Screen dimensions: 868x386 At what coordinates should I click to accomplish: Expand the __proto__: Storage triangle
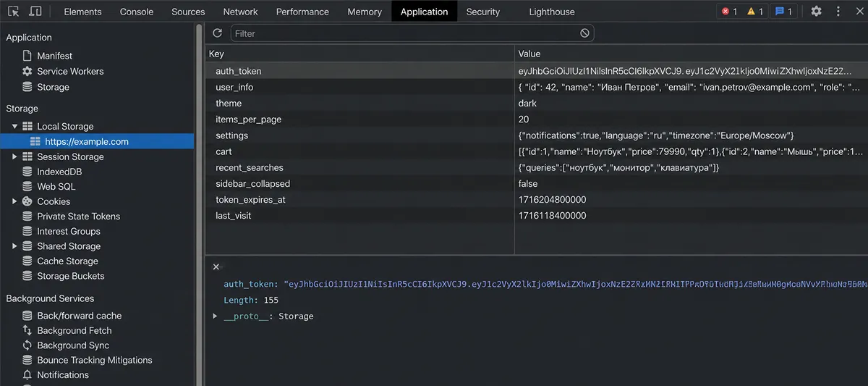[x=215, y=316]
